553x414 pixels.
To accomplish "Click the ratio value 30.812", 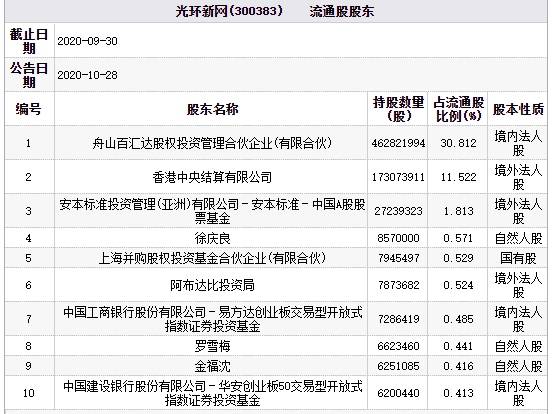I will (x=458, y=143).
